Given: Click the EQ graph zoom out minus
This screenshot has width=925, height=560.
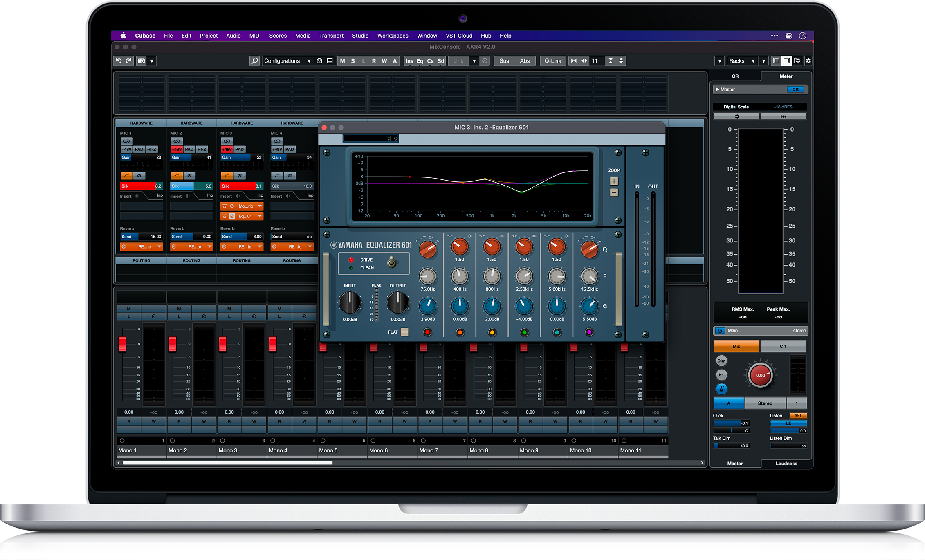Looking at the screenshot, I should 614,193.
